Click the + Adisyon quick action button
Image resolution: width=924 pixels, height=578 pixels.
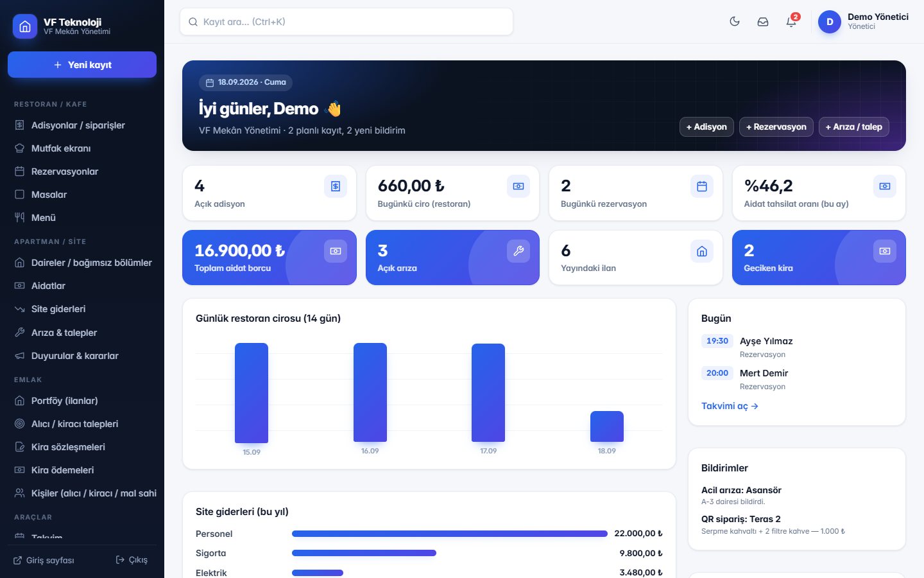pos(706,127)
